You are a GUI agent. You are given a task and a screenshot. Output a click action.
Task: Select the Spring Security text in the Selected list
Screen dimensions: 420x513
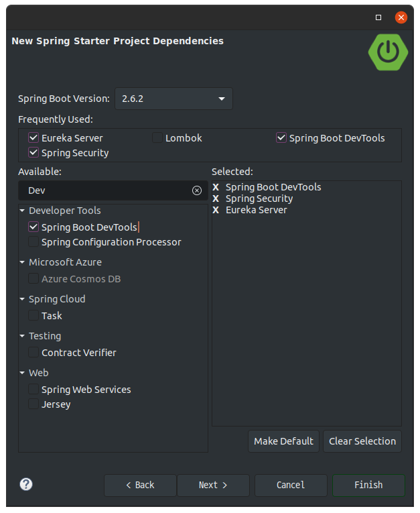tap(259, 198)
